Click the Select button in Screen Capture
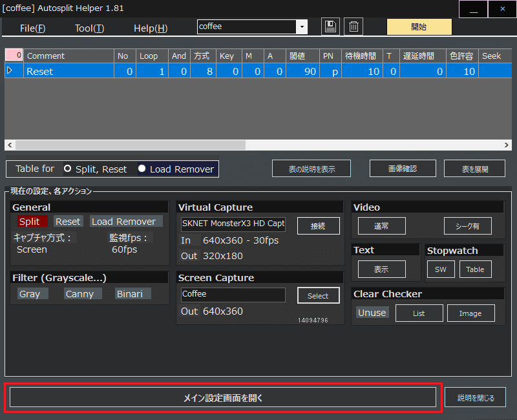 318,295
